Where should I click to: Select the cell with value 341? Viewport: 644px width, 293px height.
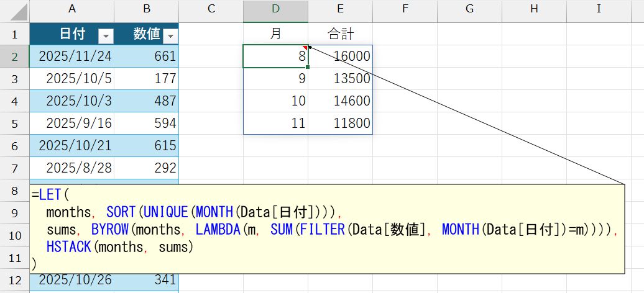(146, 282)
